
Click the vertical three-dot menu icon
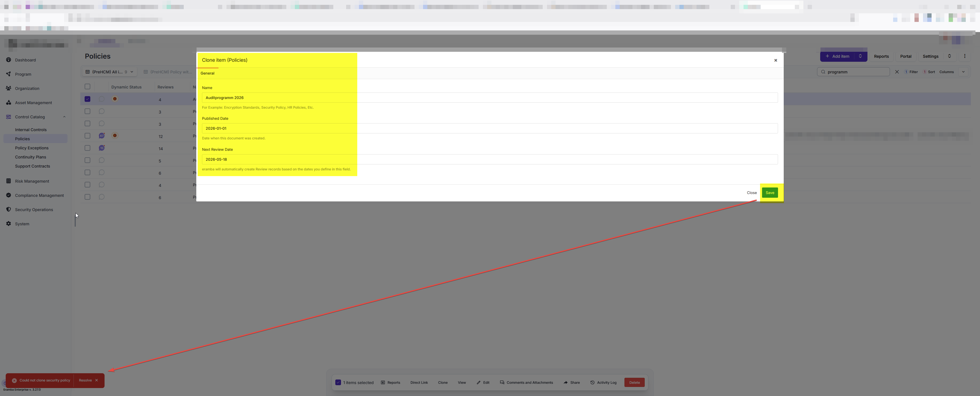964,56
